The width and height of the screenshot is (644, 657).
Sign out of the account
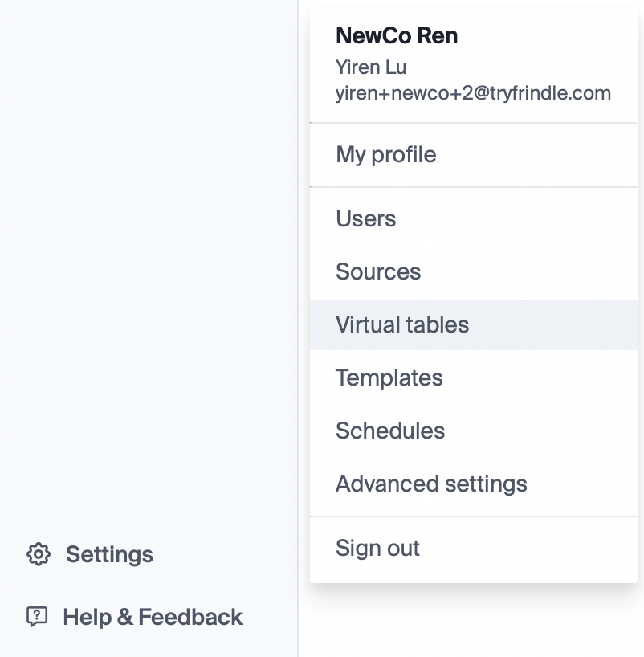coord(378,548)
